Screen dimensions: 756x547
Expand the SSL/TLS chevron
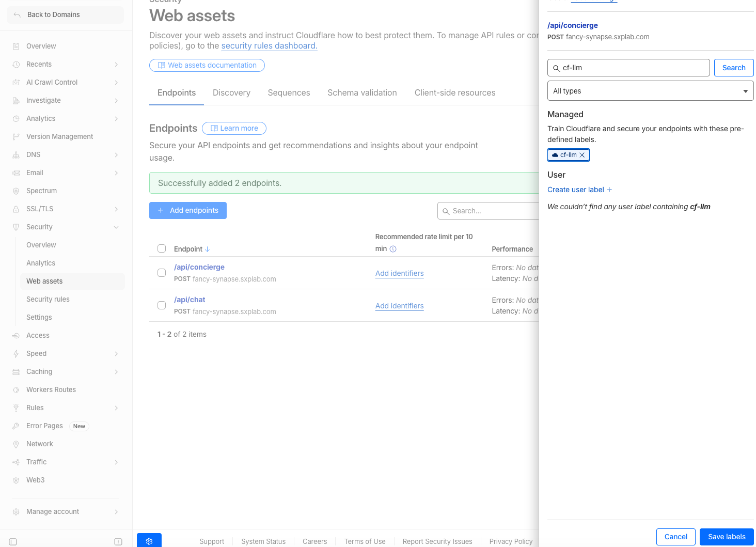[x=116, y=209]
